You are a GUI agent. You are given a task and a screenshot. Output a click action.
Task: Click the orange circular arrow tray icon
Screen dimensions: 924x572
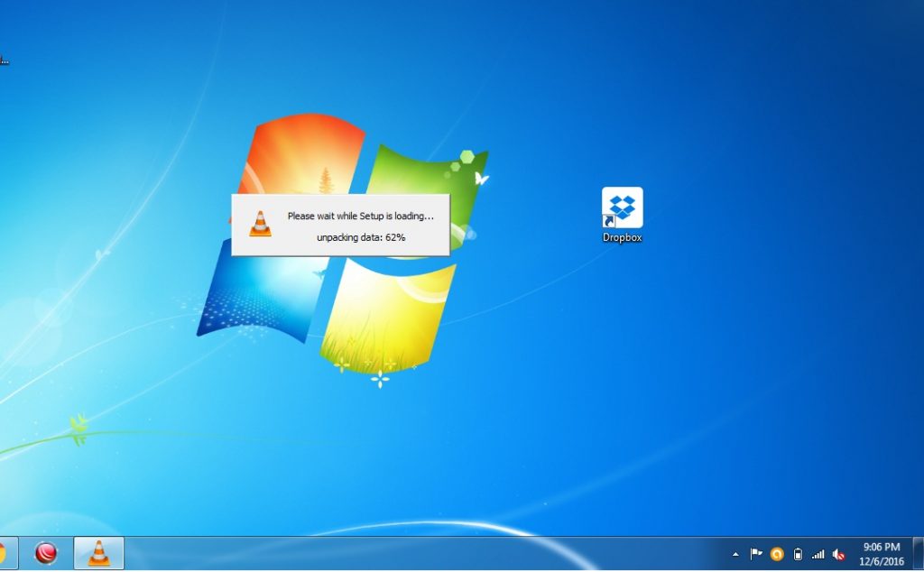pos(776,554)
